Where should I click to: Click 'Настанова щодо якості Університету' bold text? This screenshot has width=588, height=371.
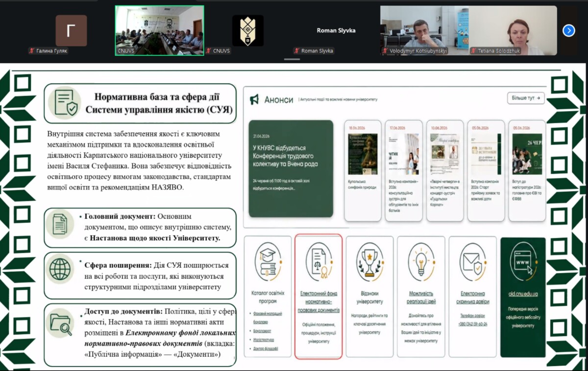(155, 238)
